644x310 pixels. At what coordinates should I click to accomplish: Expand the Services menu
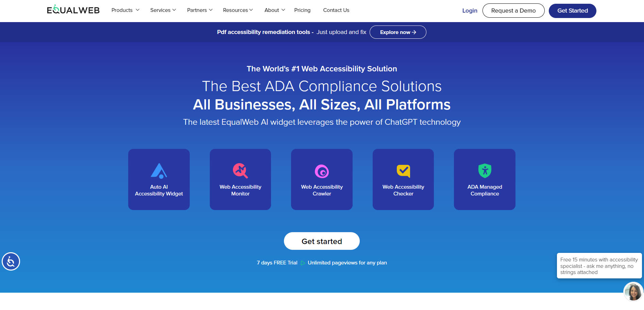163,10
